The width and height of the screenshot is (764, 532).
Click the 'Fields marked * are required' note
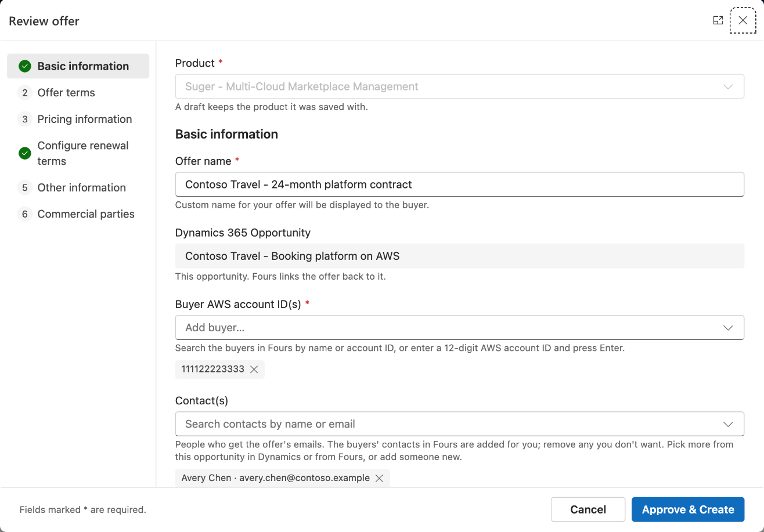point(83,510)
